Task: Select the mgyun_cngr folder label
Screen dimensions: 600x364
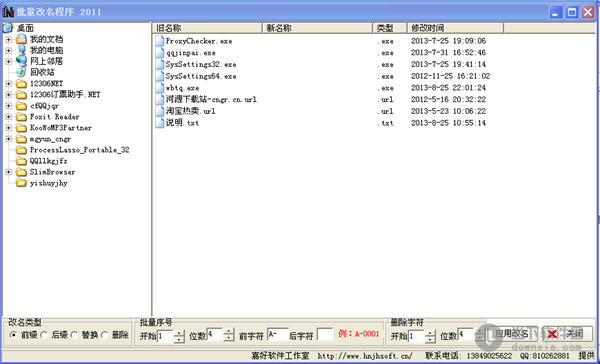Action: pos(51,139)
